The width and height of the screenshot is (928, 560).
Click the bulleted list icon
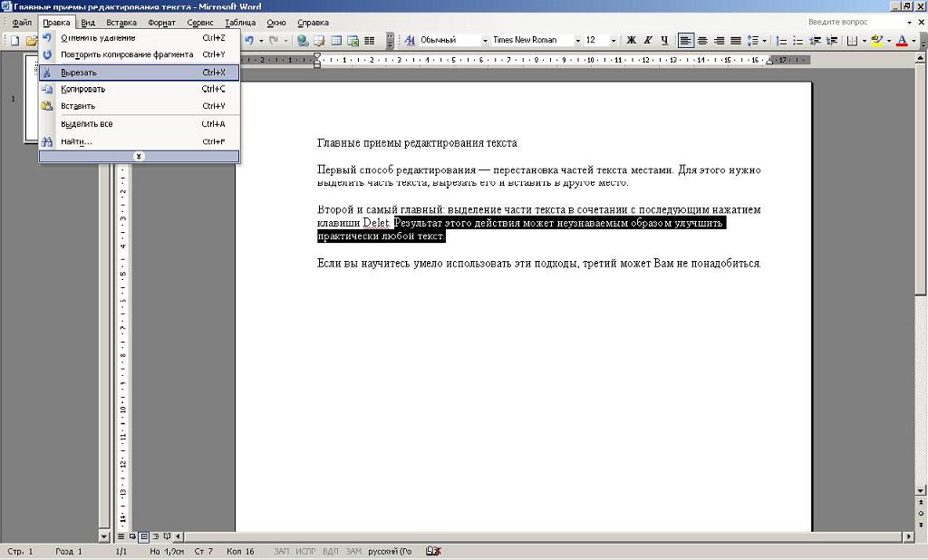pyautogui.click(x=797, y=40)
